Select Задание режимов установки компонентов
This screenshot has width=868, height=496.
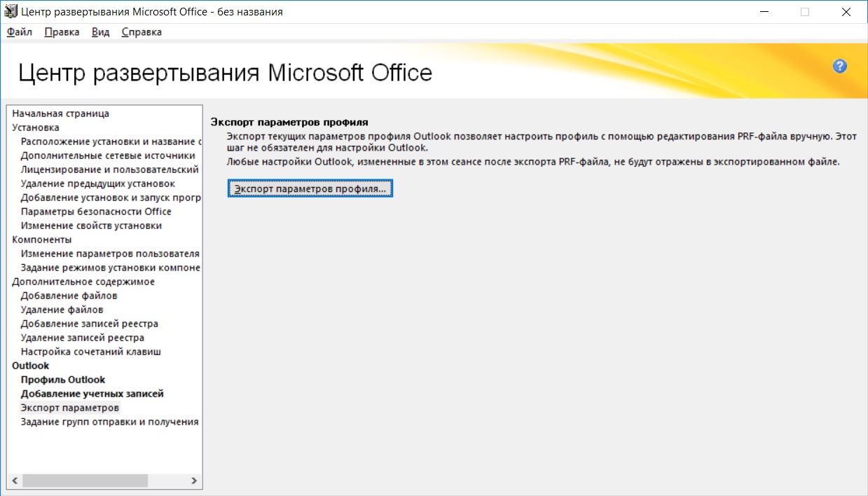pos(111,268)
